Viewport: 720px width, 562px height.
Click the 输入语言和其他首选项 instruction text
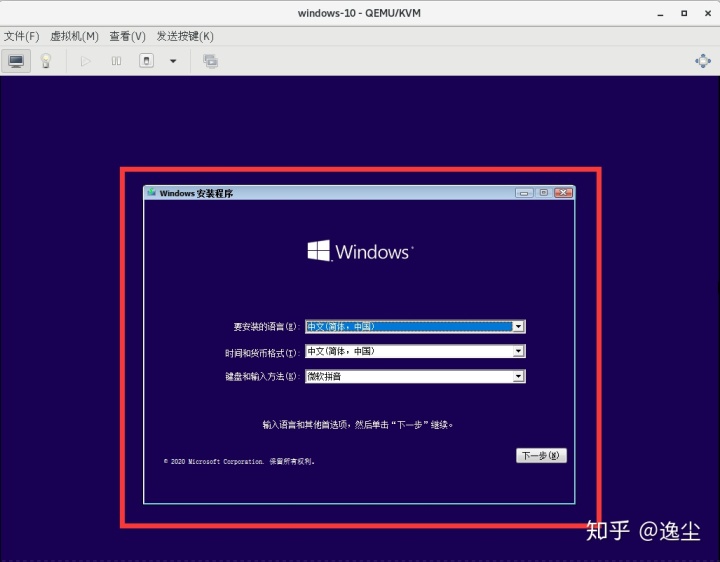click(x=358, y=425)
